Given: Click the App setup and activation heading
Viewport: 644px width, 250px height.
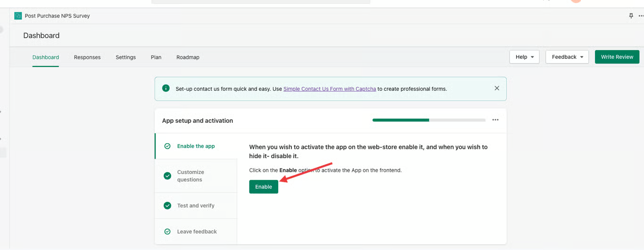Looking at the screenshot, I should [x=198, y=121].
